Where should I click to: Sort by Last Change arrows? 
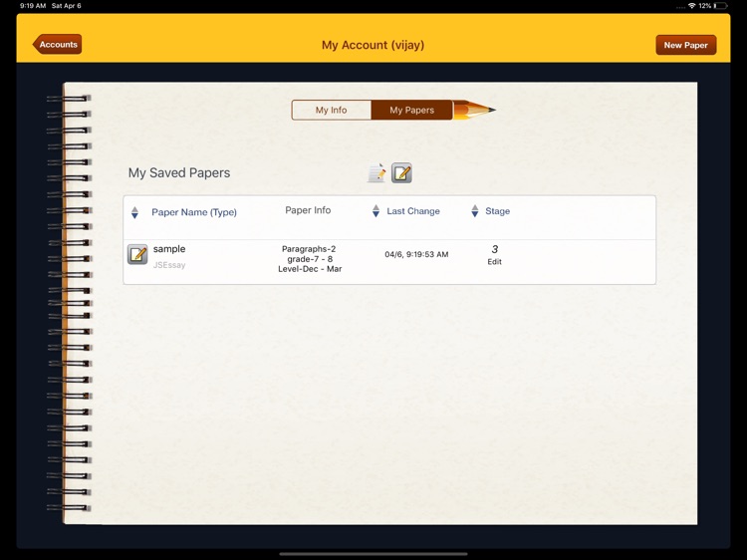(x=375, y=210)
